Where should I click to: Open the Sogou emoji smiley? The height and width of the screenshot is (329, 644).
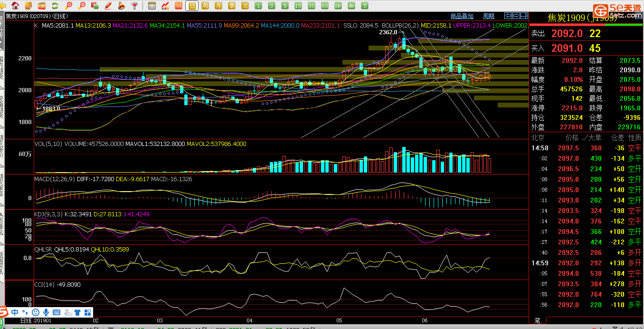pyautogui.click(x=36, y=312)
